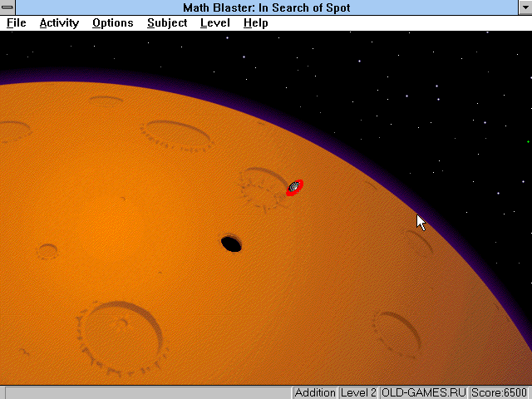The width and height of the screenshot is (532, 399).
Task: Click the crater beside the red spaceship
Action: tap(262, 187)
